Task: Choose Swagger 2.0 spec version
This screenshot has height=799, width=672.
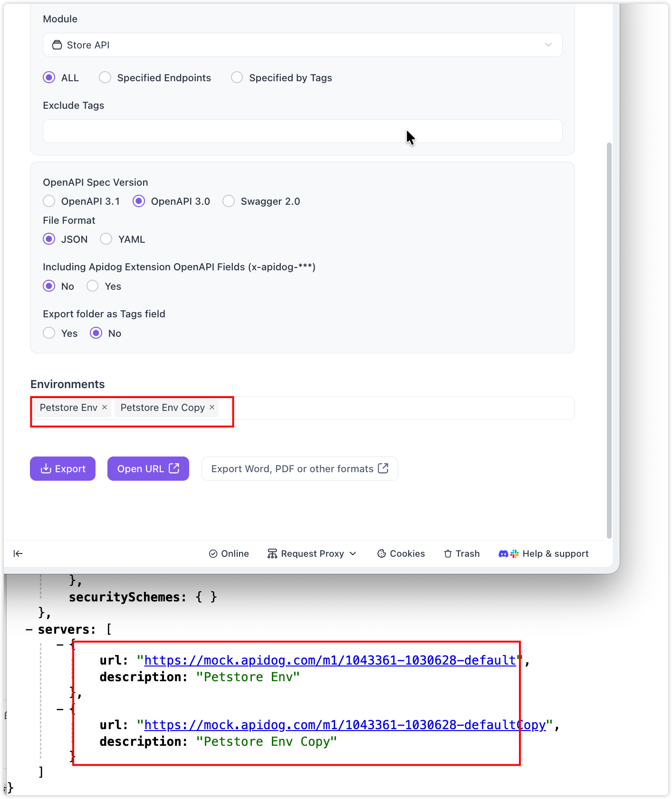Action: 229,201
